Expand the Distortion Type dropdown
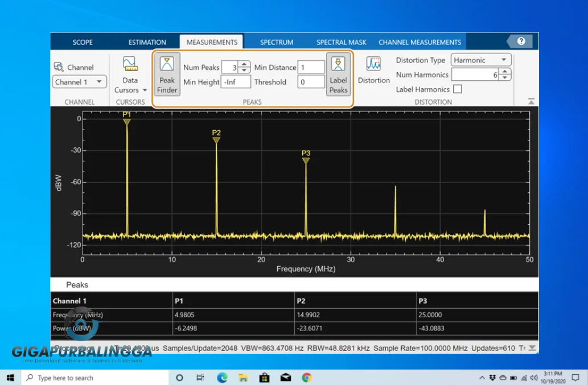Image resolution: width=588 pixels, height=385 pixels. 481,60
